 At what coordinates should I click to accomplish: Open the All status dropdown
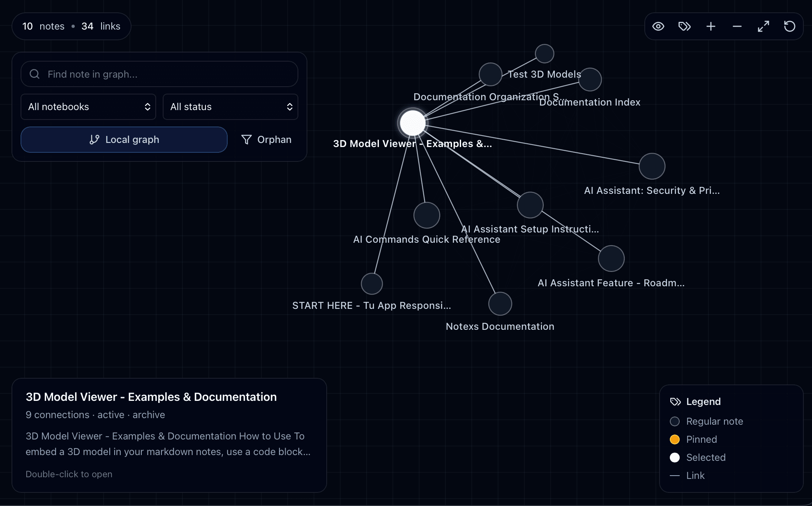pyautogui.click(x=231, y=107)
